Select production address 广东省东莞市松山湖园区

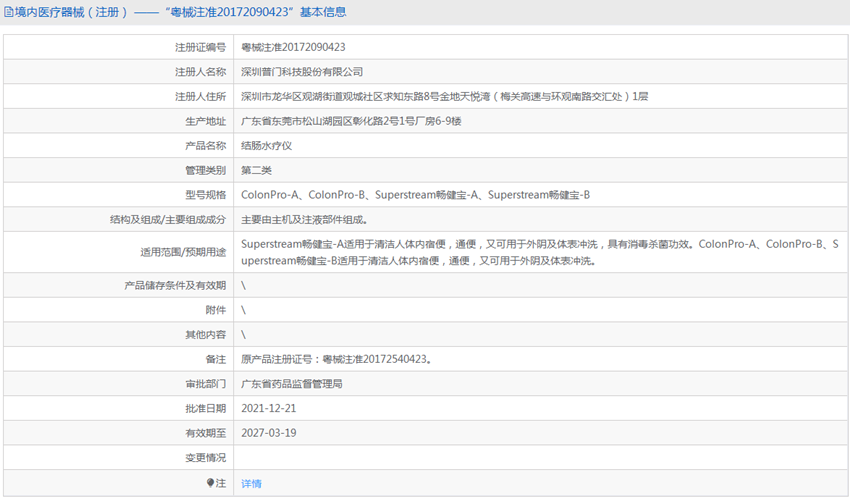(x=351, y=121)
